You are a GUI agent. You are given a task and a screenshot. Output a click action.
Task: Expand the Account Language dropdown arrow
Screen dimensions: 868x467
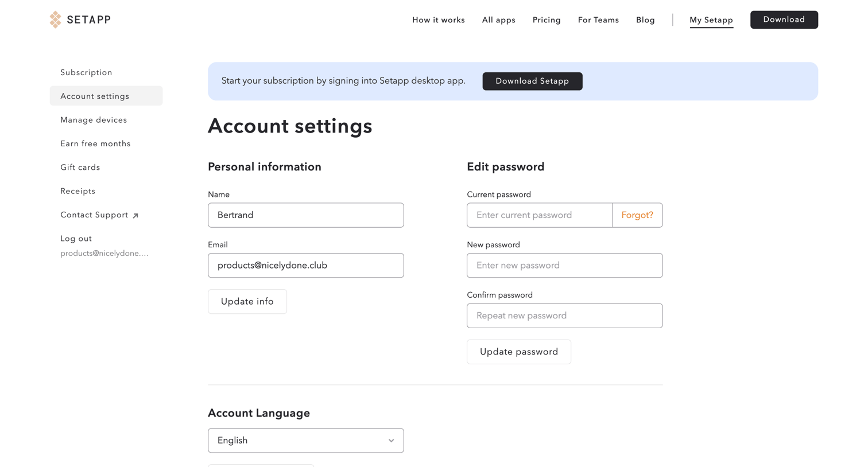pyautogui.click(x=391, y=441)
